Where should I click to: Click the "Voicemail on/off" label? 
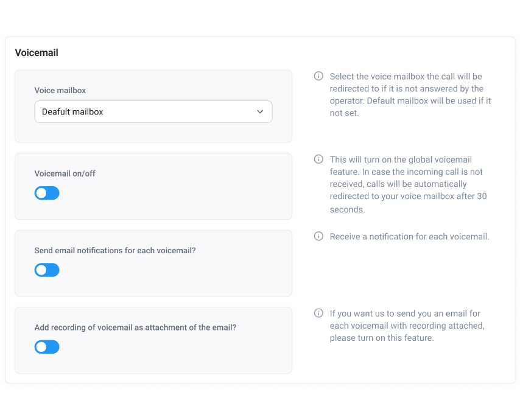point(65,173)
